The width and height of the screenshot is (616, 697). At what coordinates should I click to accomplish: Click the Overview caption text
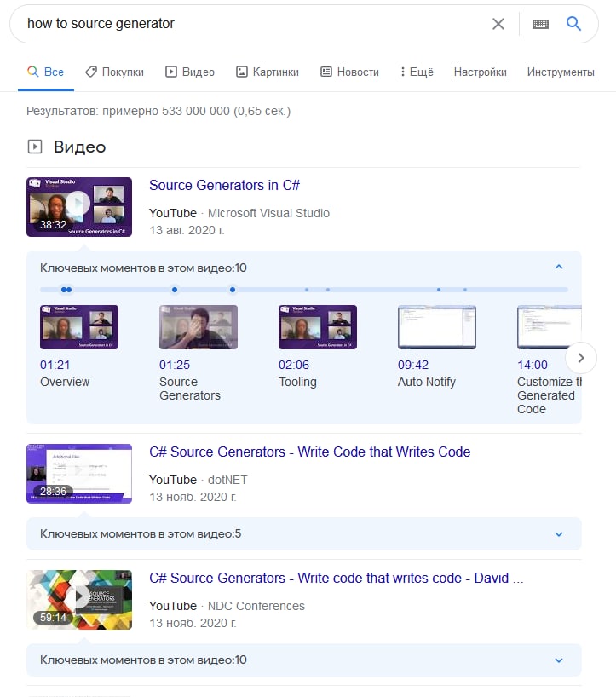65,382
